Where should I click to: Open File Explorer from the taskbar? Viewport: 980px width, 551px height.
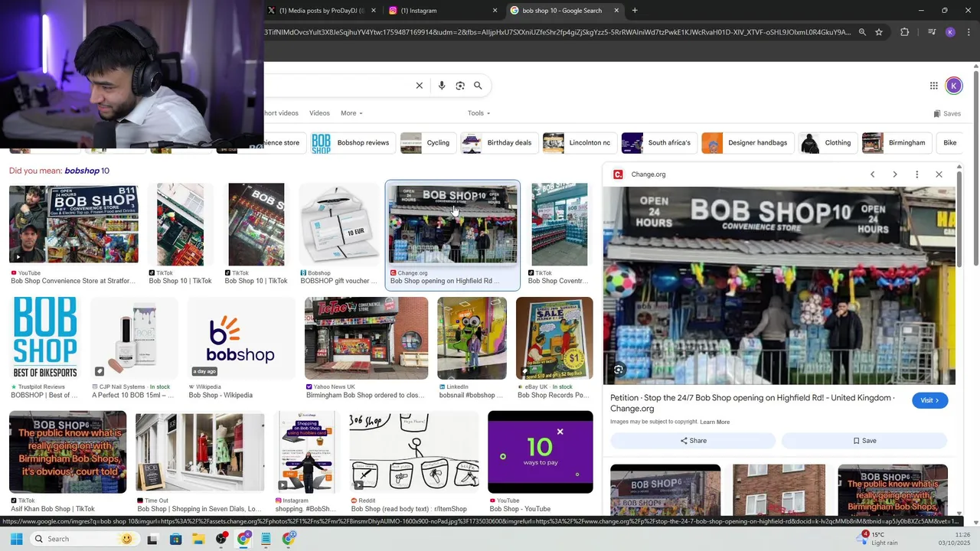pos(198,539)
